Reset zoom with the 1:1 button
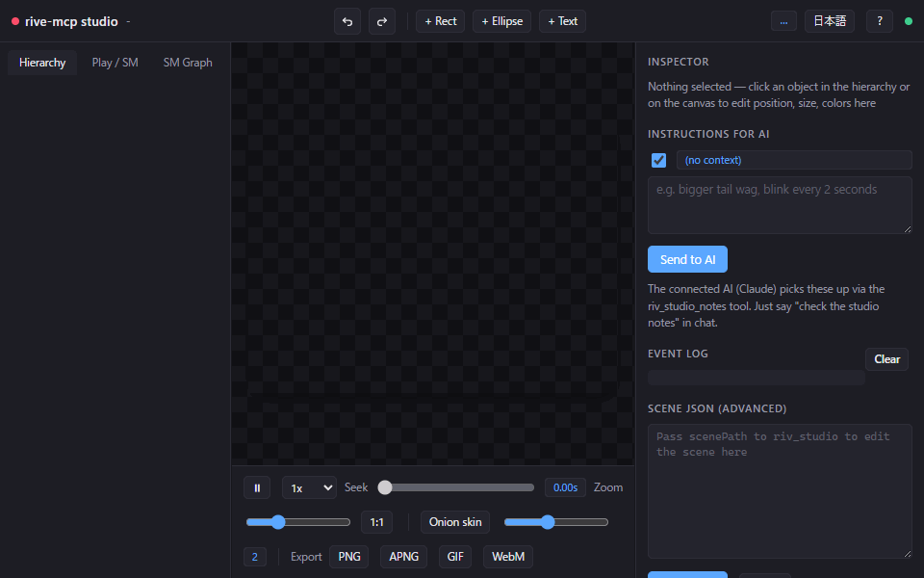 376,522
